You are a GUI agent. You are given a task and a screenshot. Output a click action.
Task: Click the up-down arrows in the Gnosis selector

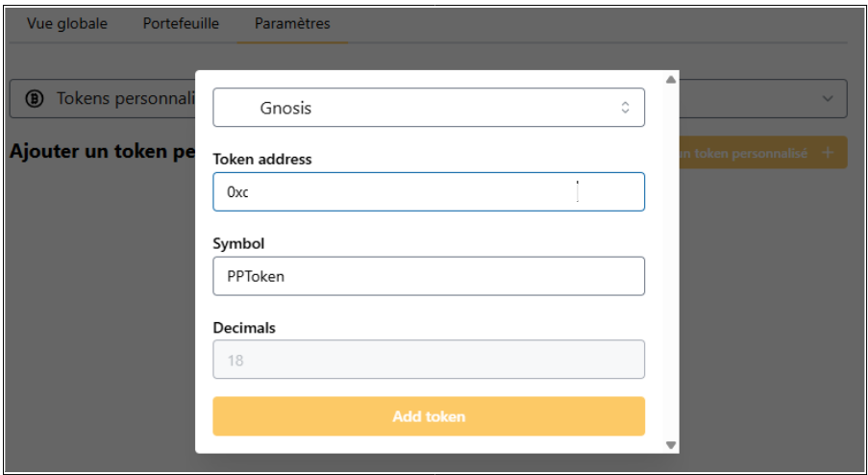coord(625,108)
